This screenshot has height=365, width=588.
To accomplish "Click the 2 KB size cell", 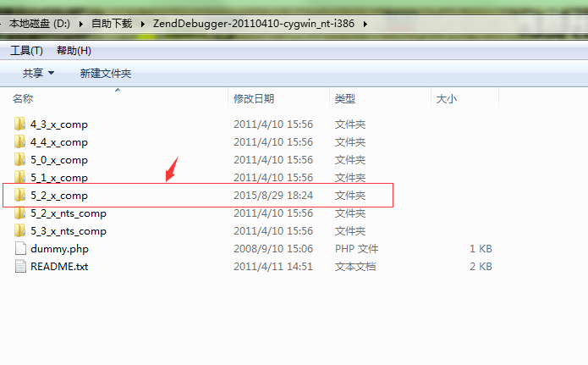I will 481,266.
